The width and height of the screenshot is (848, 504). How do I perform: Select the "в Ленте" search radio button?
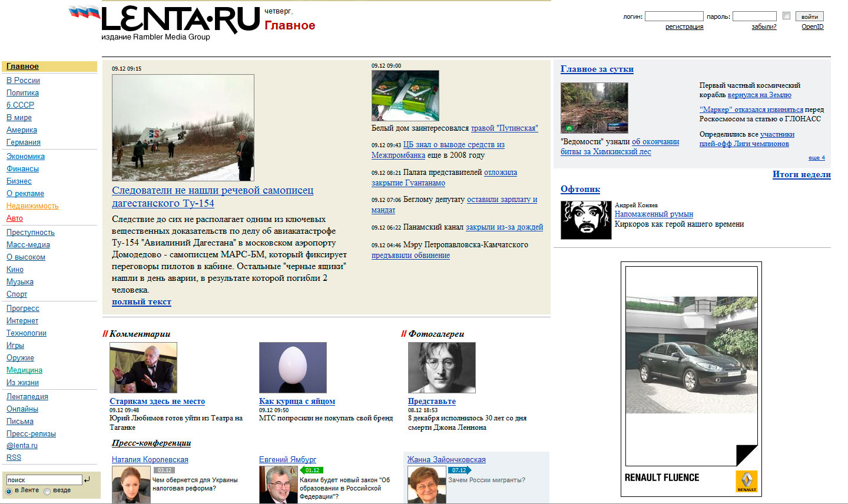click(9, 491)
